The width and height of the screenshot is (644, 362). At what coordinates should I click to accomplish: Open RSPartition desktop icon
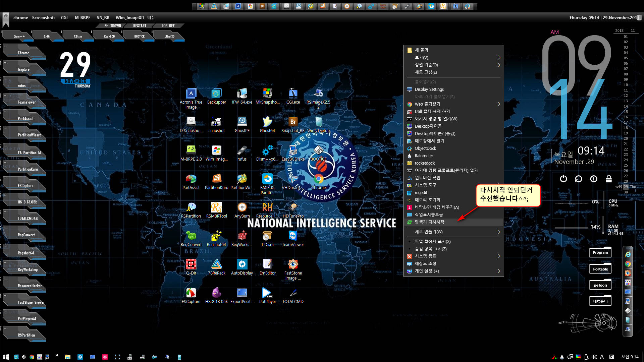point(191,210)
